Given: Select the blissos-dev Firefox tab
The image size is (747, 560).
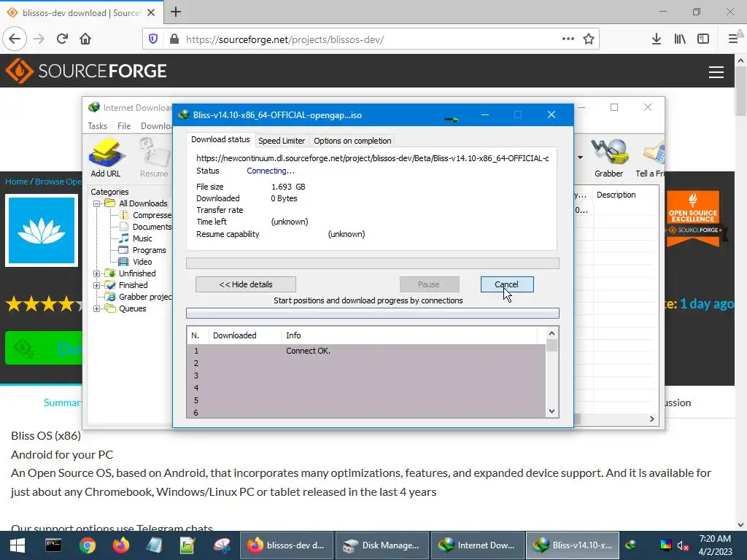Looking at the screenshot, I should pyautogui.click(x=80, y=12).
